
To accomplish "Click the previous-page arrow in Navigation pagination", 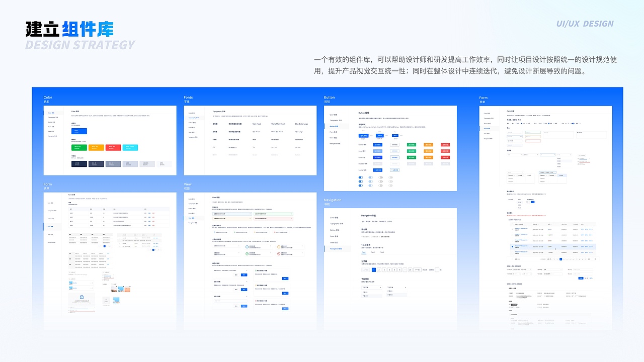I will (366, 269).
